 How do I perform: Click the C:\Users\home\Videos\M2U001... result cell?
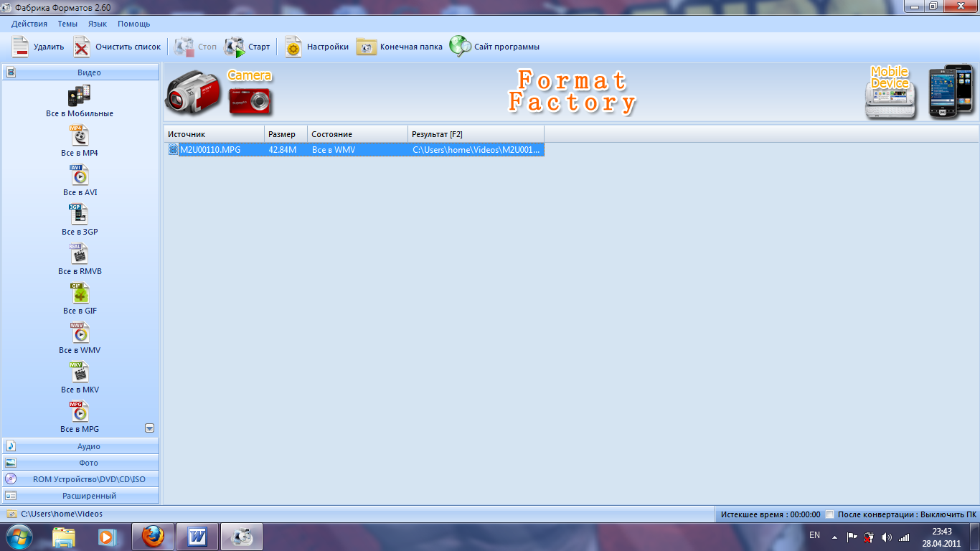[476, 150]
